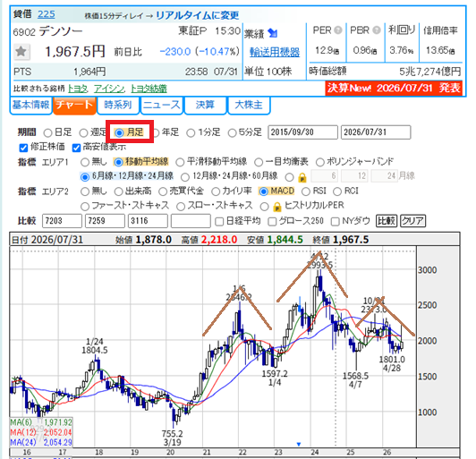Toggle 修正株価 checkbox
Image resolution: width=476 pixels, height=459 pixels.
coord(23,148)
